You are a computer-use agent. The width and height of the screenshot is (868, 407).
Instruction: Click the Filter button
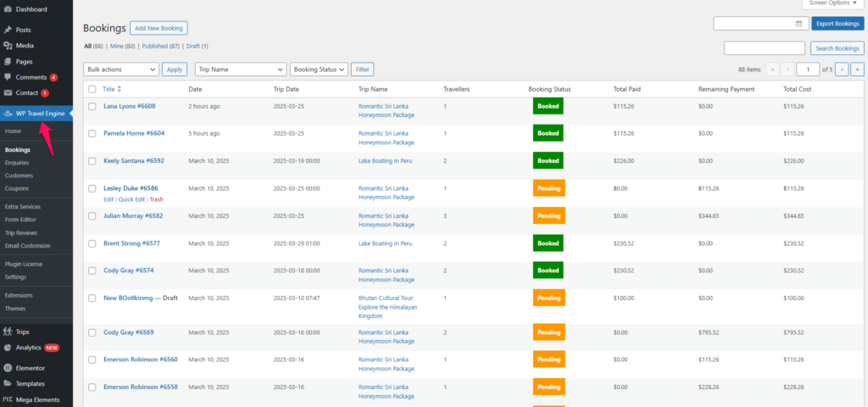point(363,70)
